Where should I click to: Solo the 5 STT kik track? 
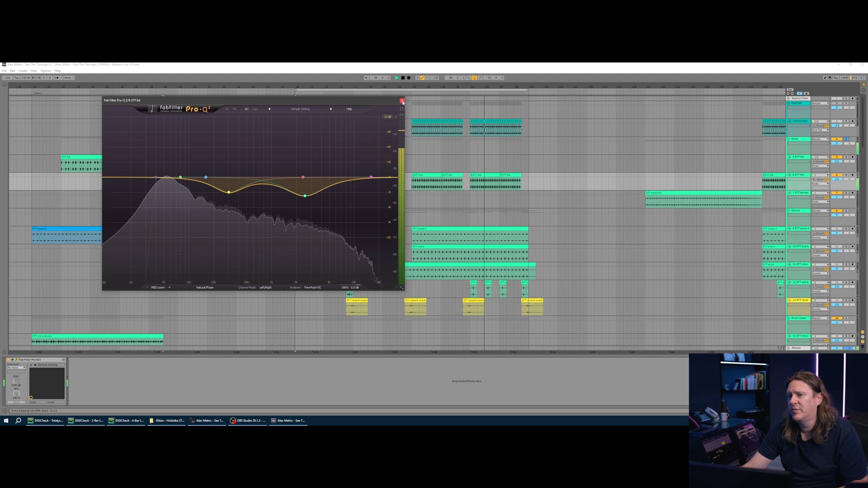point(846,157)
